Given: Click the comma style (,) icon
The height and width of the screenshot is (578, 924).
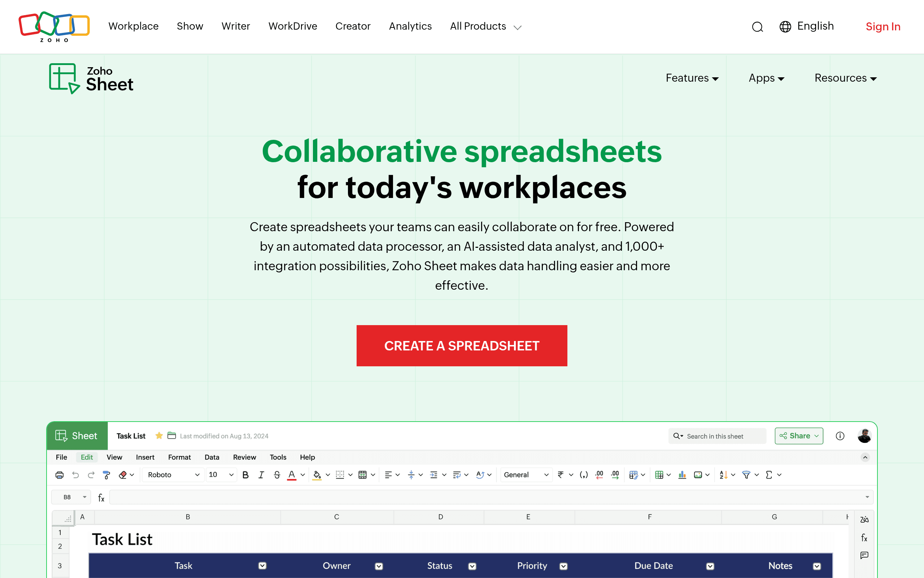Looking at the screenshot, I should [x=583, y=475].
